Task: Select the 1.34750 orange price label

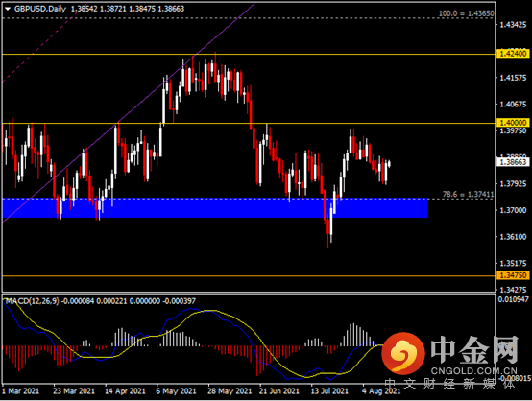Action: point(513,275)
